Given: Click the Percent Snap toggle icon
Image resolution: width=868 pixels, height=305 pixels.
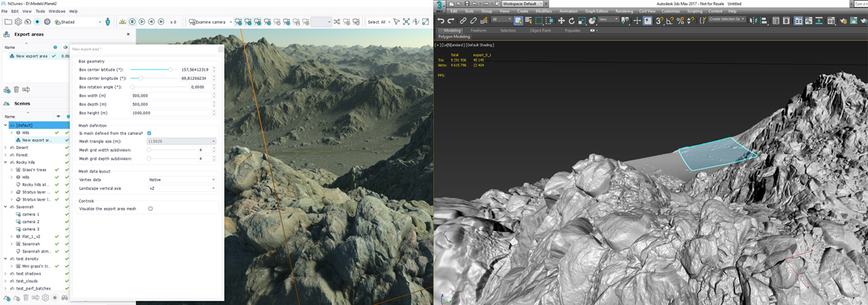Looking at the screenshot, I should pos(680,21).
